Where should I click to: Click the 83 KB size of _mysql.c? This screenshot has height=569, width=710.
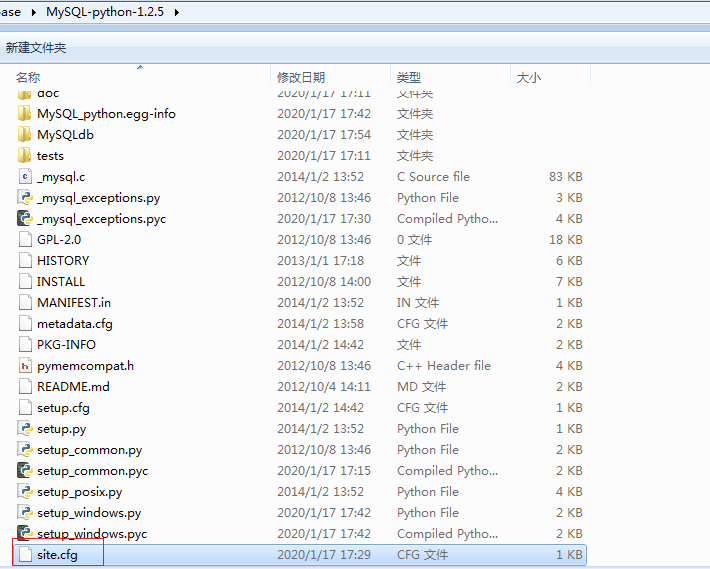566,177
